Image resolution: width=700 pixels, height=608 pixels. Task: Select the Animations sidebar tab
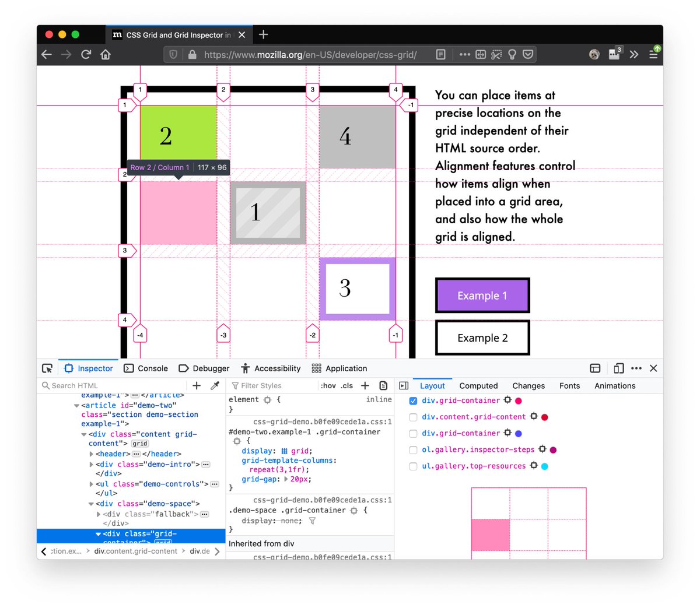(x=615, y=385)
